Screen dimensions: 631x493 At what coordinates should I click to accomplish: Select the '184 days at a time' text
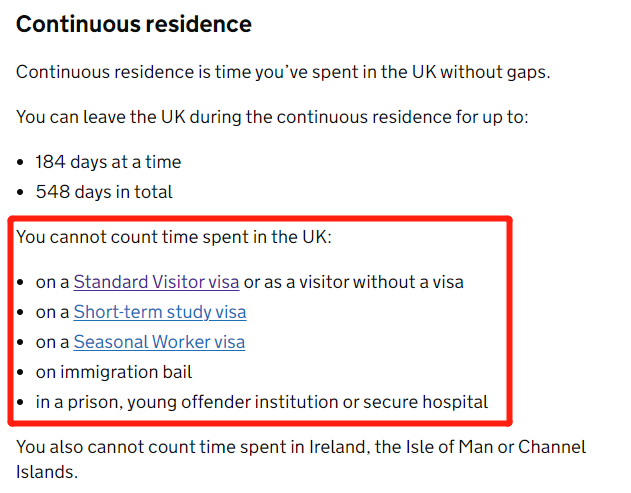pyautogui.click(x=108, y=162)
